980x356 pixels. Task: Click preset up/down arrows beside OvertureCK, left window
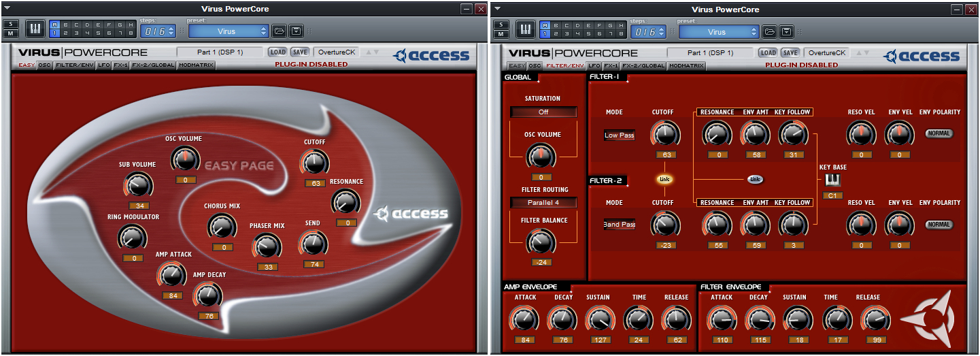[372, 52]
